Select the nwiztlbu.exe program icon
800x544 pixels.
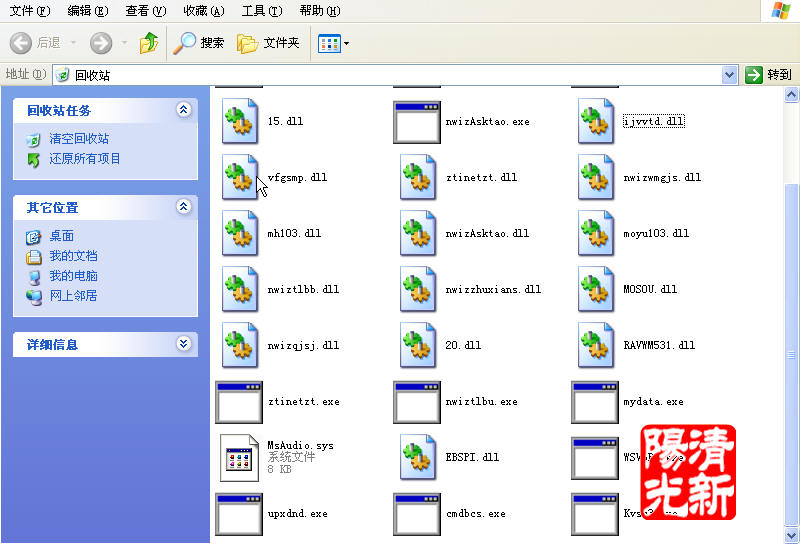click(417, 402)
